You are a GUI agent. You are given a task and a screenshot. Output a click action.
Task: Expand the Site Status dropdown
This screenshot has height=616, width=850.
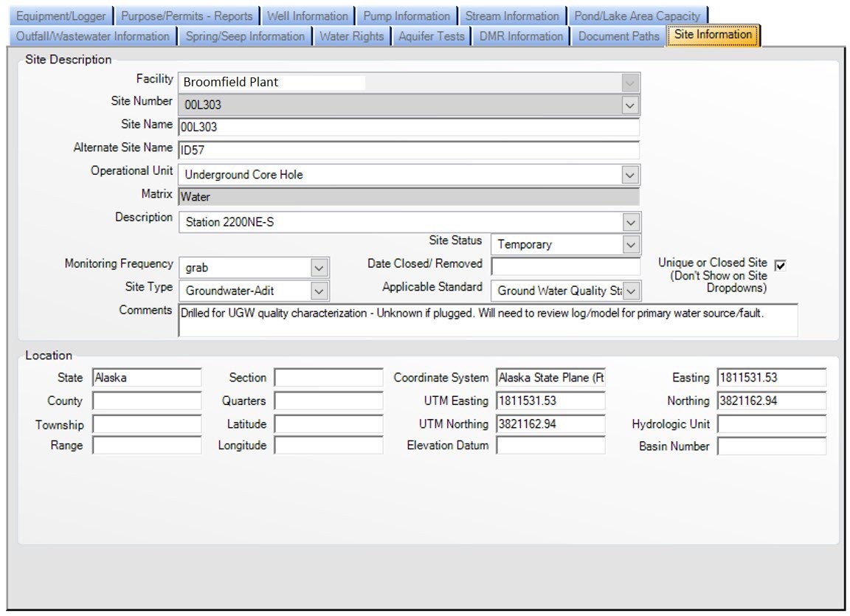[x=630, y=244]
